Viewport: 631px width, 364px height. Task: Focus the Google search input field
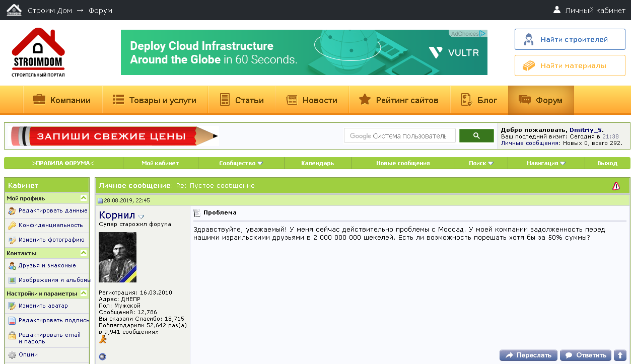(400, 135)
